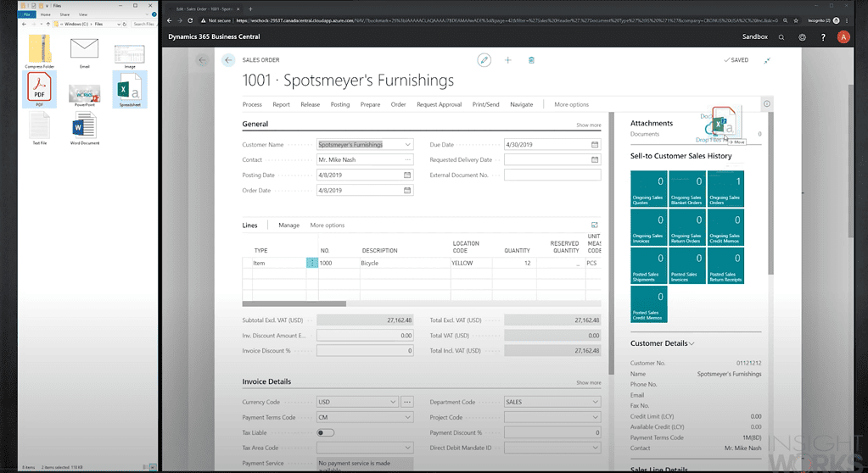
Task: Click the lines grid horizontal scrollbar
Action: (294, 303)
